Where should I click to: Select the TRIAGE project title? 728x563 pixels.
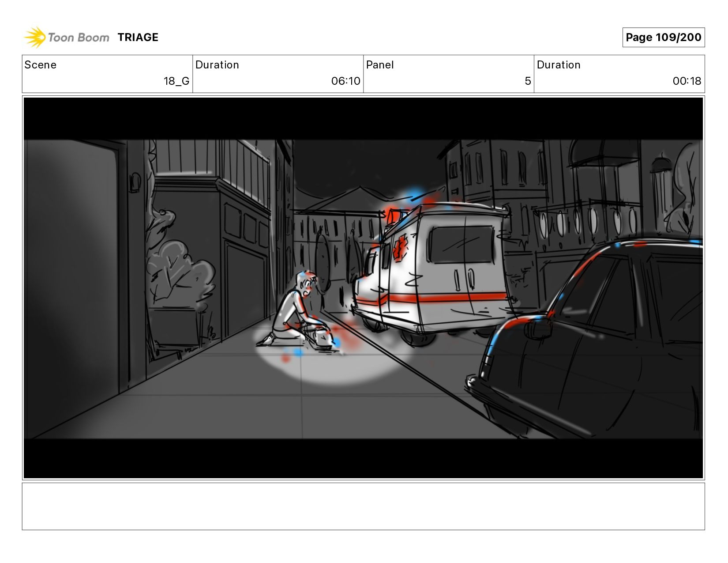click(138, 38)
